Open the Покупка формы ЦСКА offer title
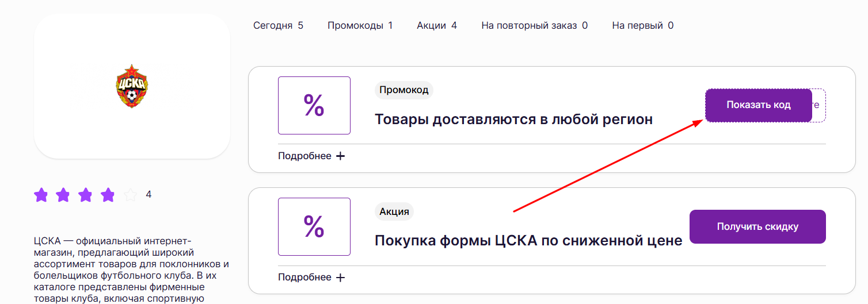The width and height of the screenshot is (868, 304). coord(528,241)
